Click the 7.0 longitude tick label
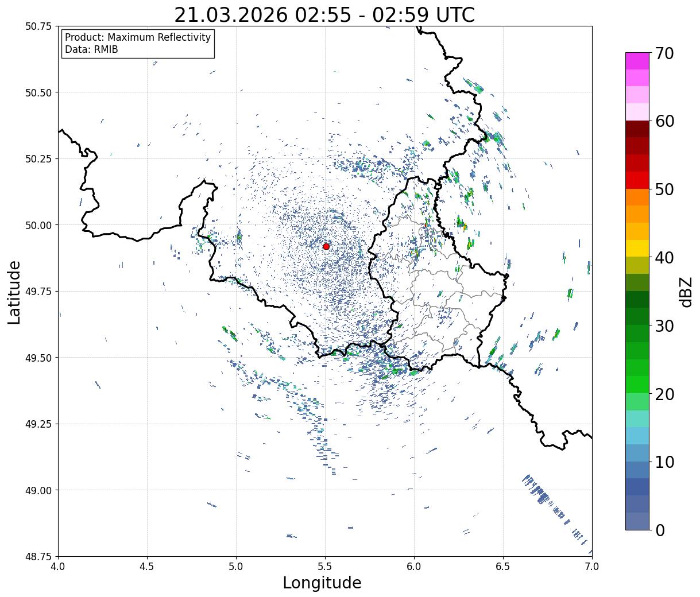Screen dimensions: 700x597 tap(592, 567)
